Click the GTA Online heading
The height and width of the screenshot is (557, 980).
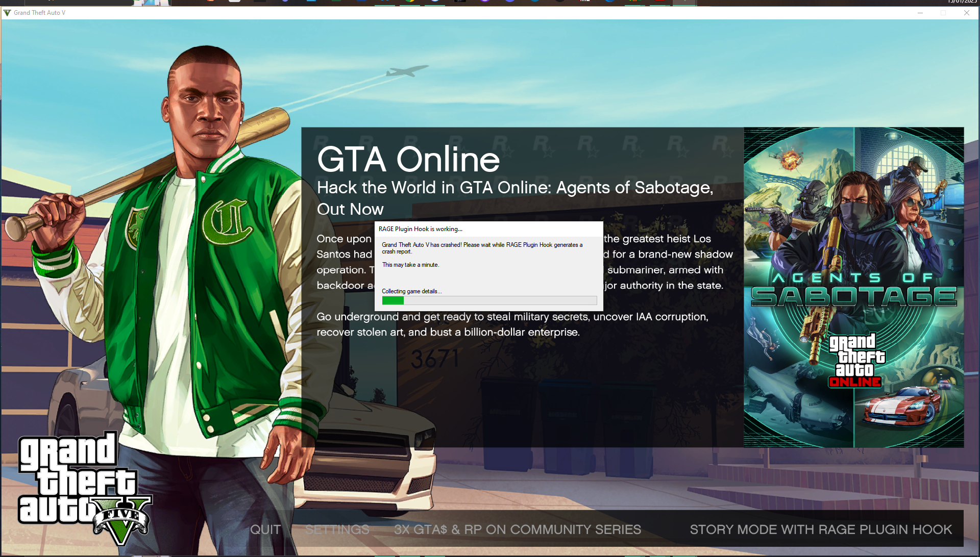(x=408, y=160)
